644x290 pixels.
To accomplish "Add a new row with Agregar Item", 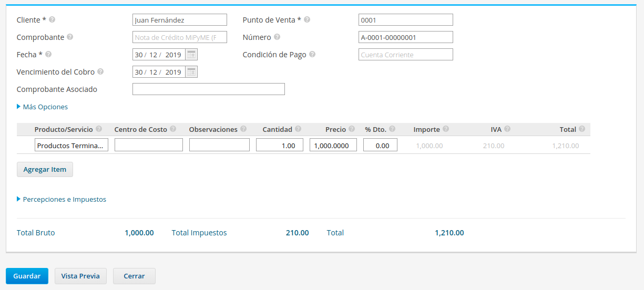I will coord(45,170).
